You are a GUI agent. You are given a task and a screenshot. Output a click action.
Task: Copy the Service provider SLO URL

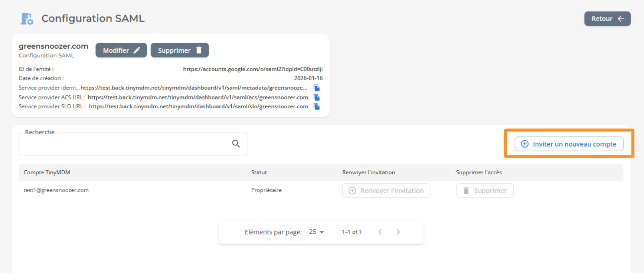click(x=316, y=107)
